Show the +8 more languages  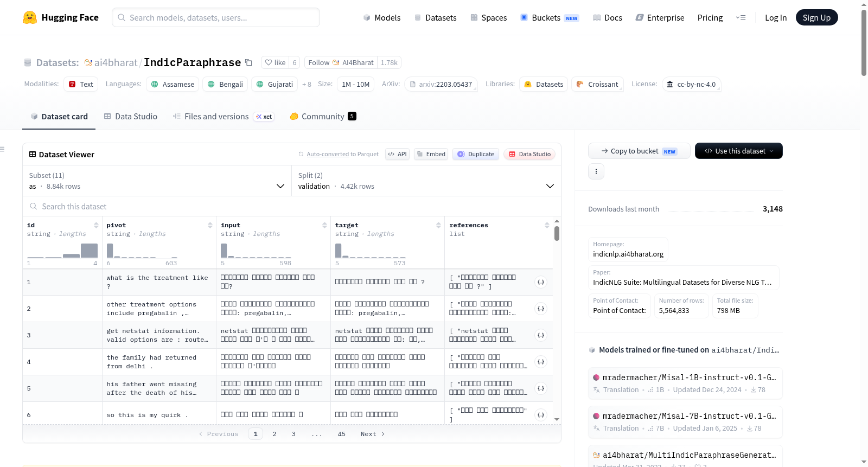[x=307, y=84]
